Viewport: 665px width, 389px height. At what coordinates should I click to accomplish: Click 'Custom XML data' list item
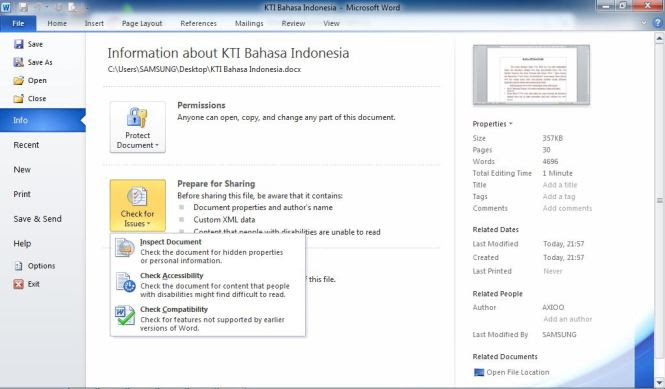pos(224,220)
